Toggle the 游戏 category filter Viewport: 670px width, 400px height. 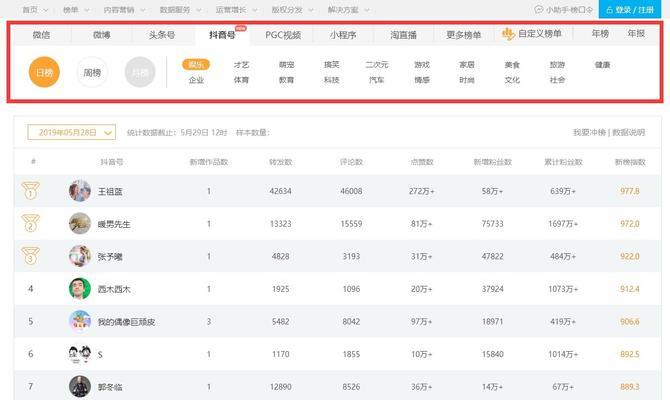point(422,65)
